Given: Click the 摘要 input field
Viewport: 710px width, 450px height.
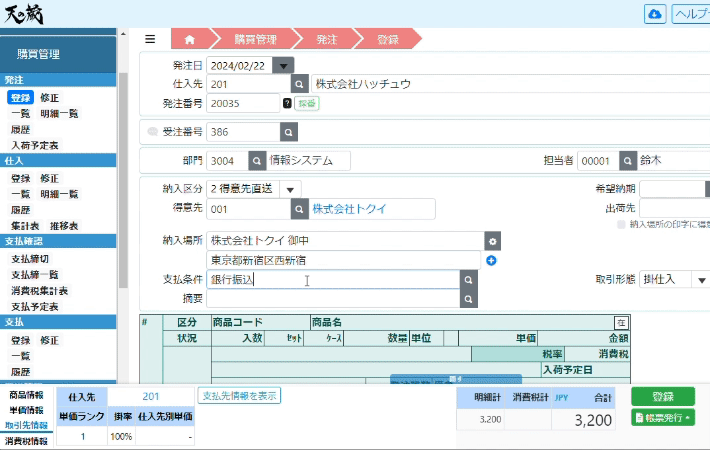Looking at the screenshot, I should tap(333, 299).
